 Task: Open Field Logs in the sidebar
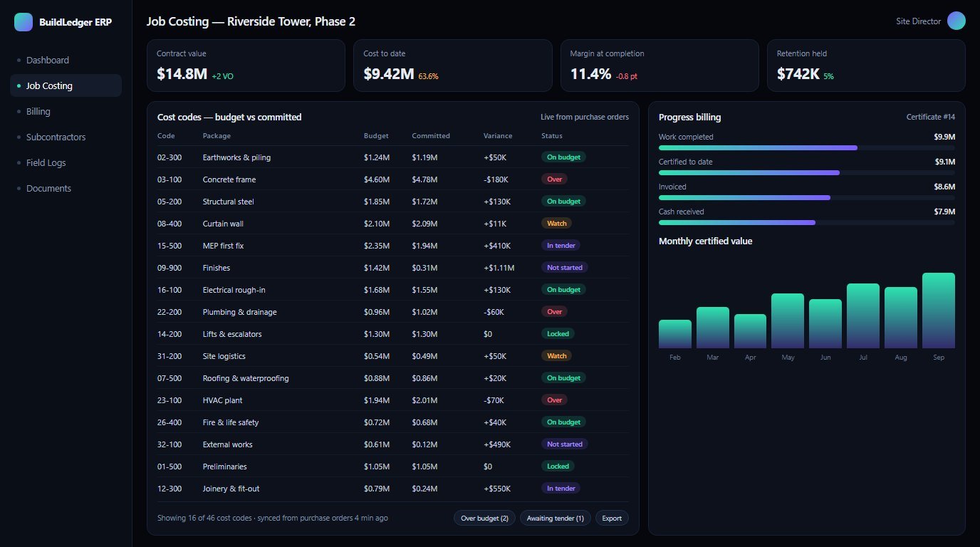click(66, 163)
